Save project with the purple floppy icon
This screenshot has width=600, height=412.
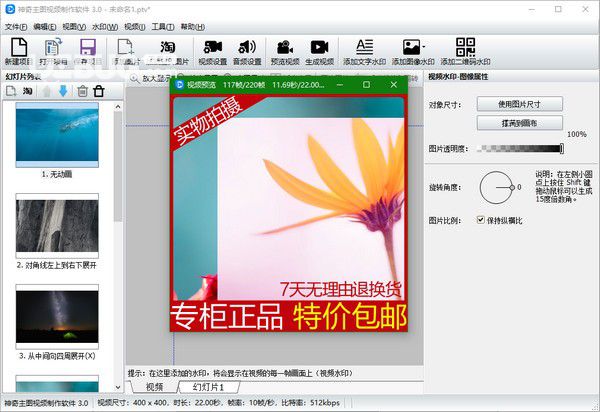[88, 52]
